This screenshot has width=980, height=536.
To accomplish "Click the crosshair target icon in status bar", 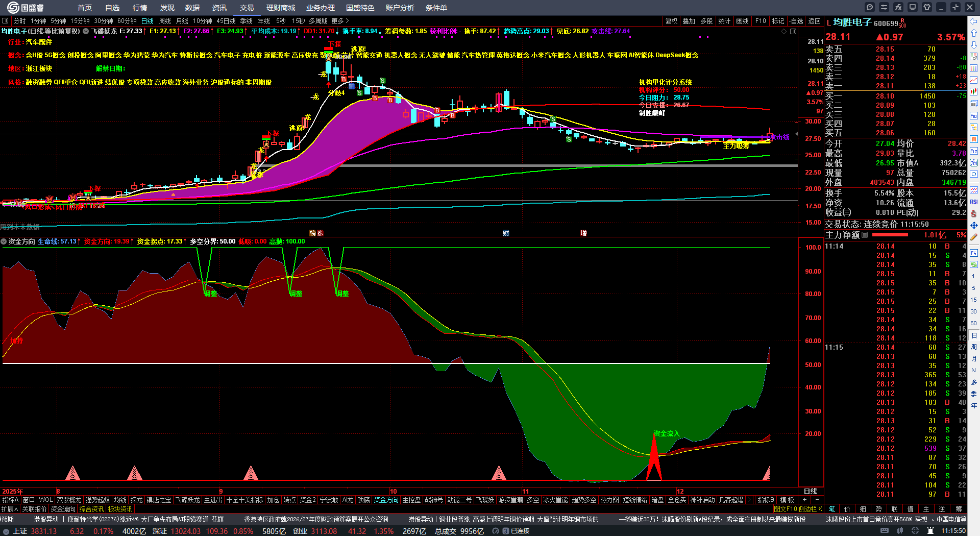I will 916,531.
